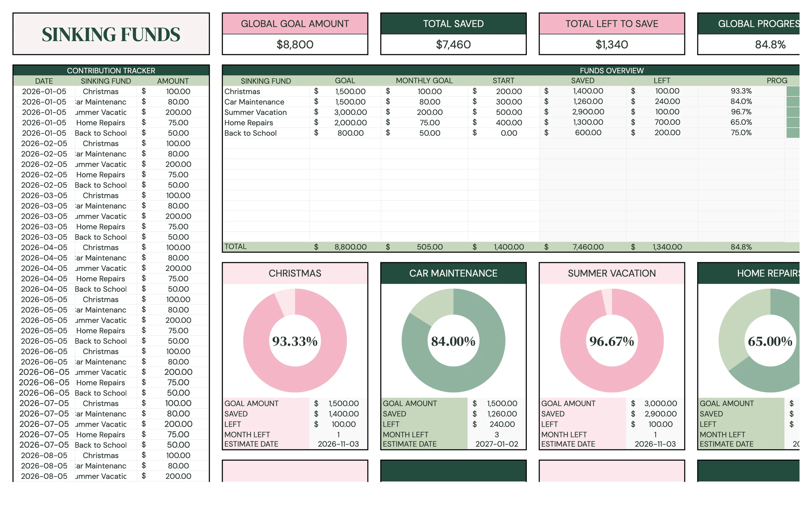
Task: Click Car Maintenance card saved 1,260.00
Action: pos(502,414)
